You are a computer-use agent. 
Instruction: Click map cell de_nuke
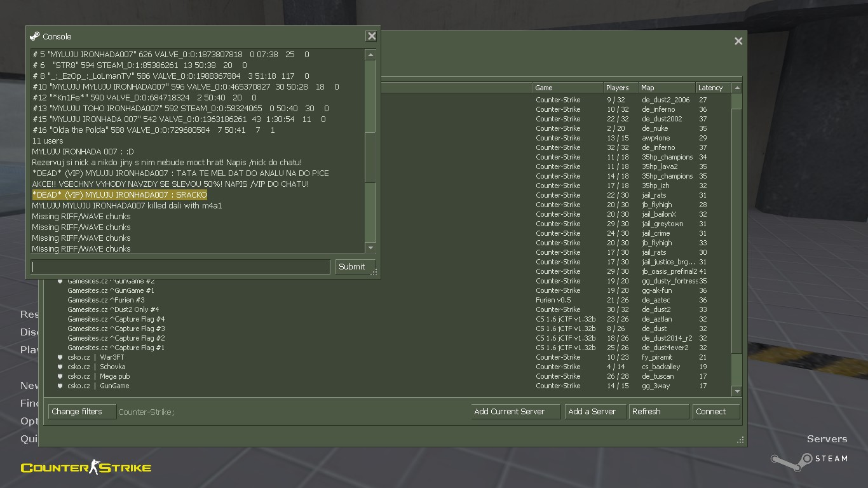(x=655, y=128)
